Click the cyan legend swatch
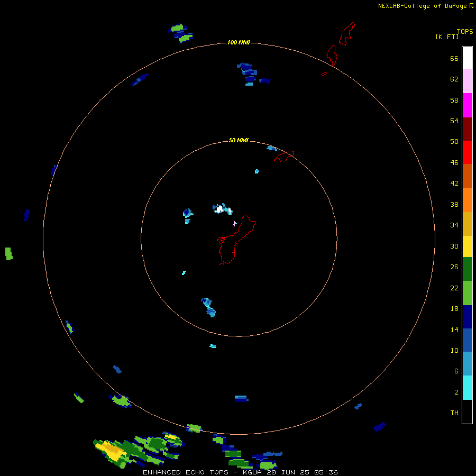The width and height of the screenshot is (476, 476). coord(467,387)
